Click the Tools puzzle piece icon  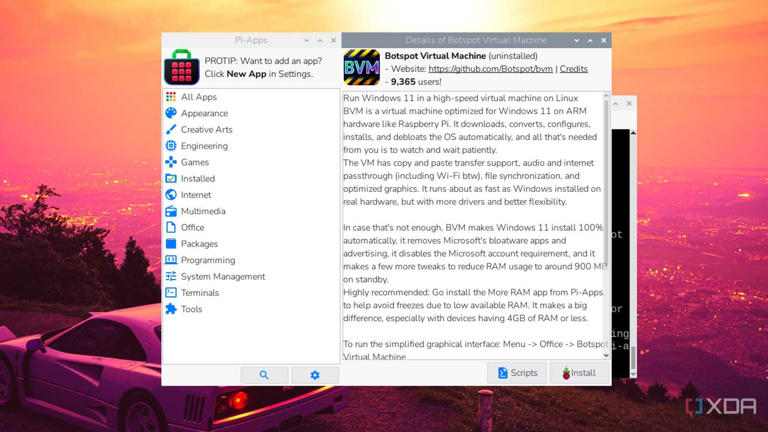click(x=170, y=309)
